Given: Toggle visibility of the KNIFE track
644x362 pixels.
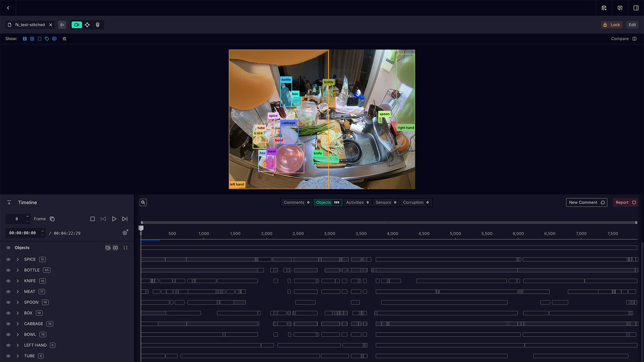Looking at the screenshot, I should click(x=8, y=281).
